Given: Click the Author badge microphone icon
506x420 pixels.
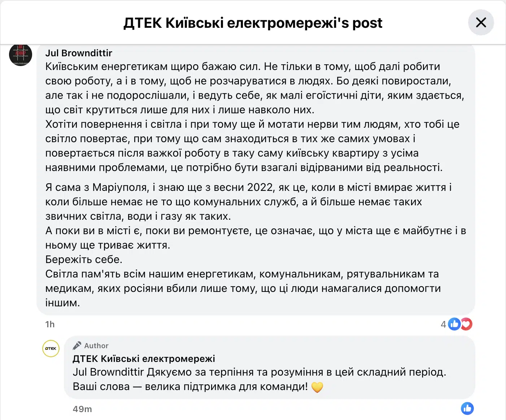Looking at the screenshot, I should pyautogui.click(x=77, y=346).
